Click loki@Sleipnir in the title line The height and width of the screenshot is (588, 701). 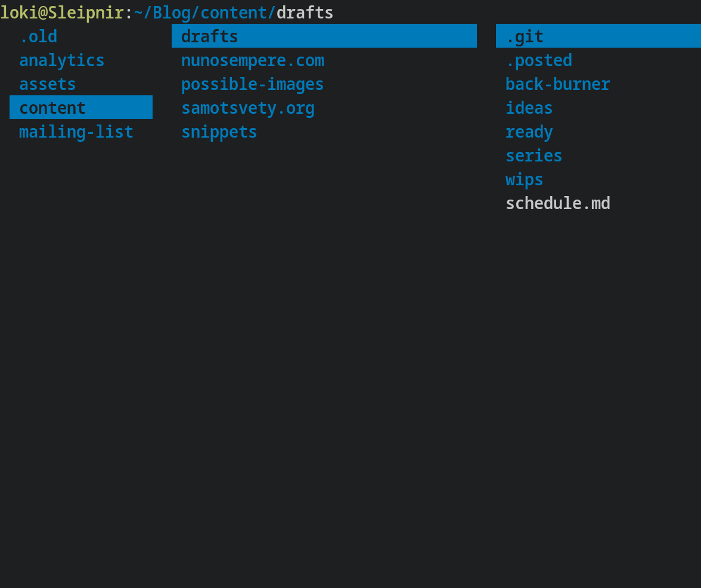coord(62,13)
